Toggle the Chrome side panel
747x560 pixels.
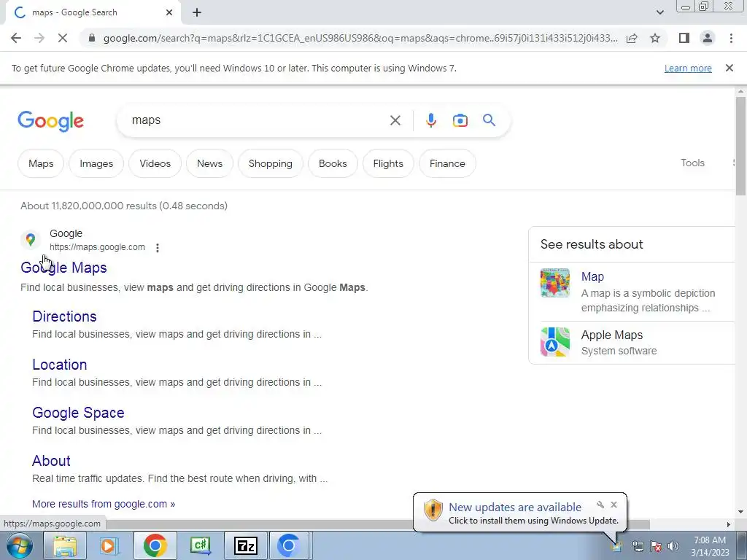pyautogui.click(x=684, y=38)
